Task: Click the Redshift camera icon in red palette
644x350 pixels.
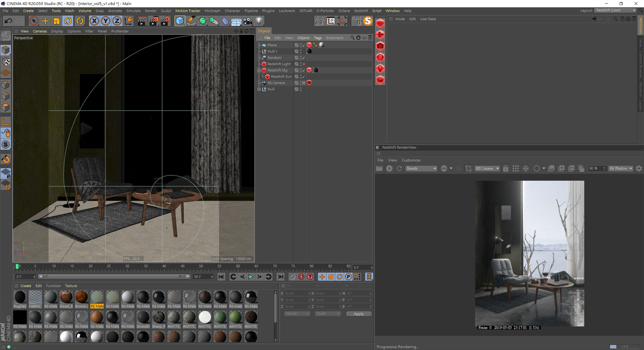Action: click(x=380, y=46)
